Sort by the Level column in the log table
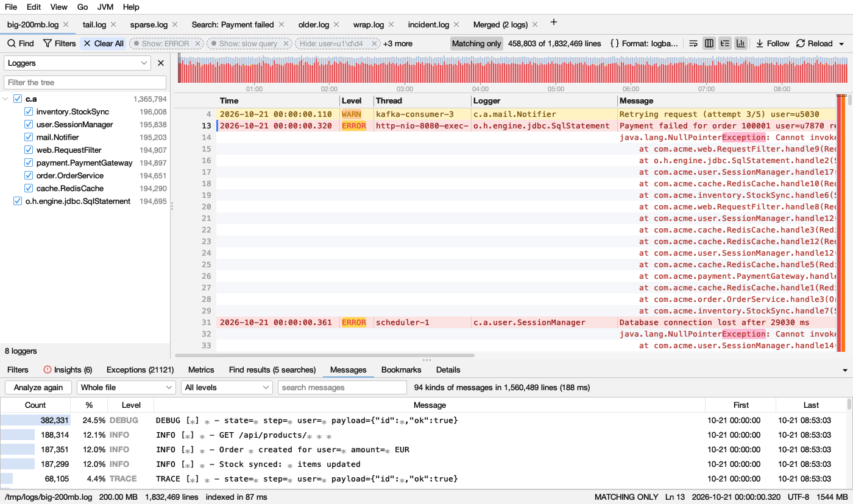The image size is (853, 504). tap(356, 100)
